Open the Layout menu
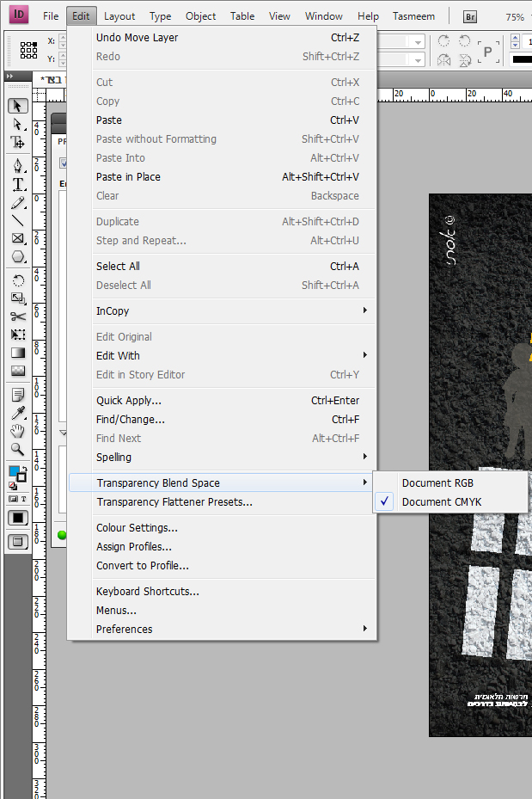Viewport: 532px width, 799px height. point(119,16)
